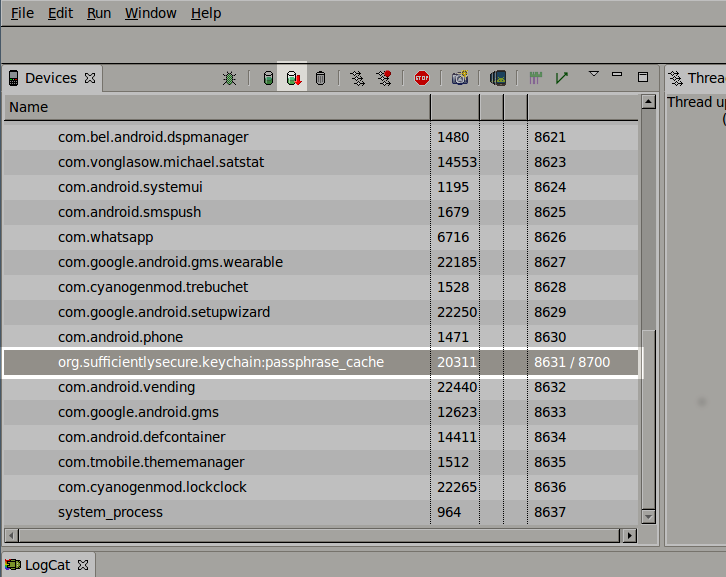Switch to the LogCat tab
Image resolution: width=726 pixels, height=577 pixels.
click(47, 565)
